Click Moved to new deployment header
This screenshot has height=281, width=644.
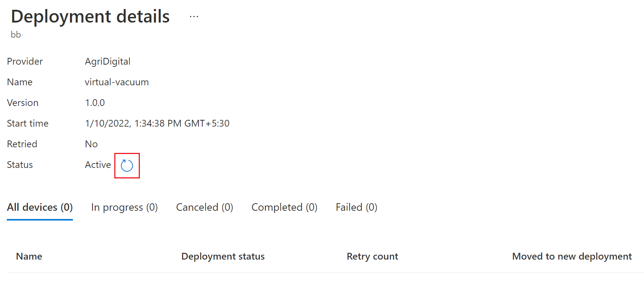pos(572,256)
